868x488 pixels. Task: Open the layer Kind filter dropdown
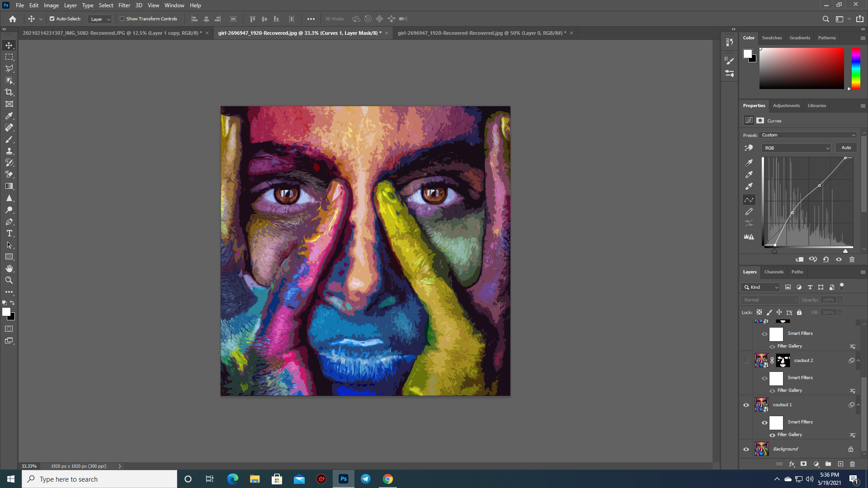[761, 287]
